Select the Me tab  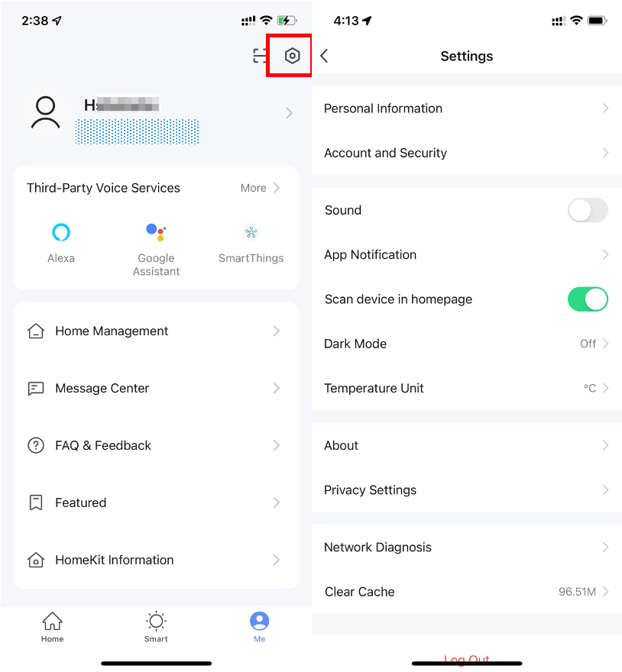pos(260,627)
